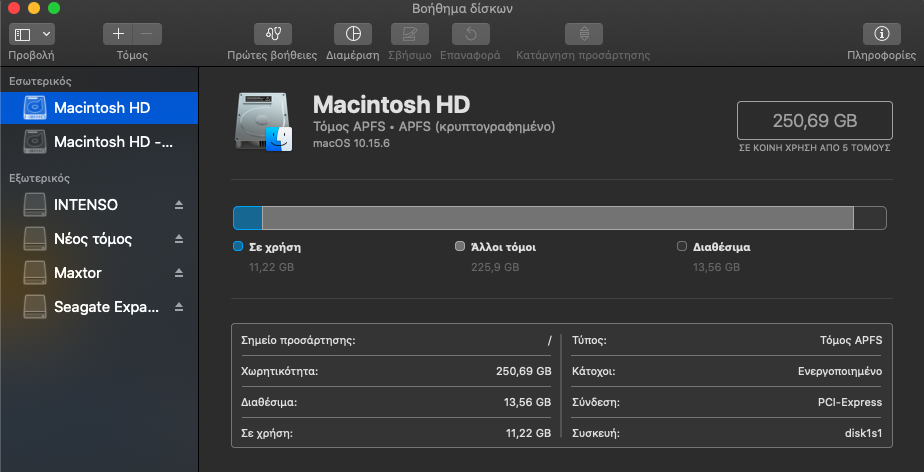Click the Τόμος toolbar label
The height and width of the screenshot is (472, 924).
click(x=133, y=56)
